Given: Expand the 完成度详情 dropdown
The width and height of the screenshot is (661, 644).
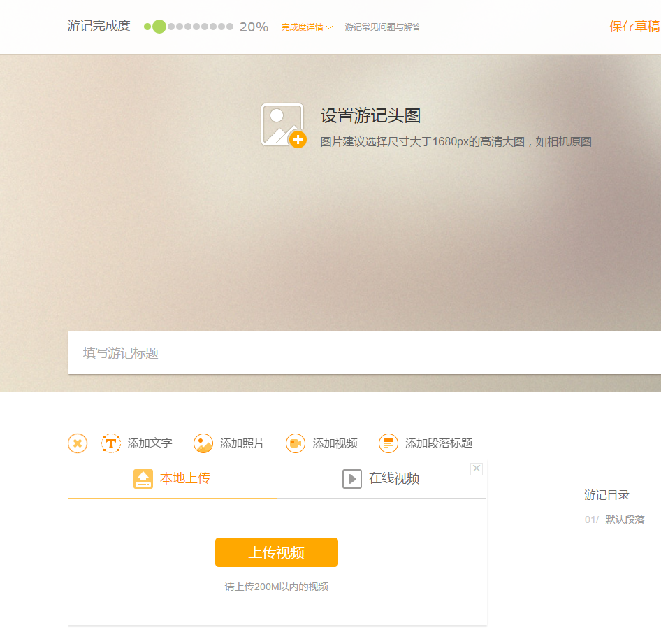Looking at the screenshot, I should [x=307, y=27].
